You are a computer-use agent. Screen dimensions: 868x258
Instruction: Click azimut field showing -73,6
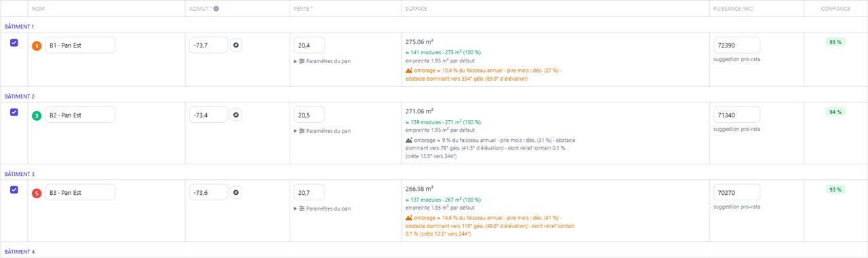pos(208,193)
